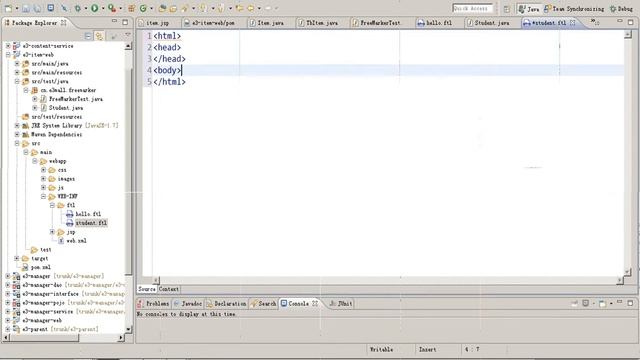Open the Debug button dropdown arrow
This screenshot has height=360, width=640.
point(86,9)
